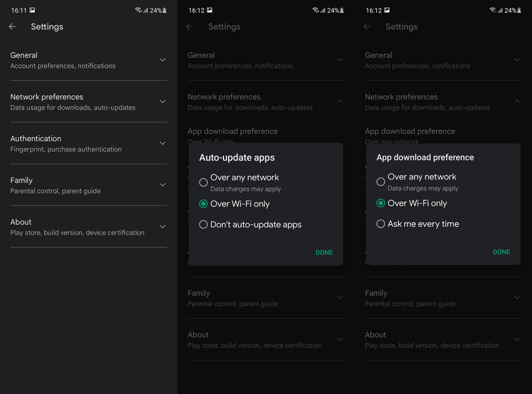The height and width of the screenshot is (394, 532).
Task: Tap Data charges may apply in Auto-update dialog
Action: (x=246, y=189)
